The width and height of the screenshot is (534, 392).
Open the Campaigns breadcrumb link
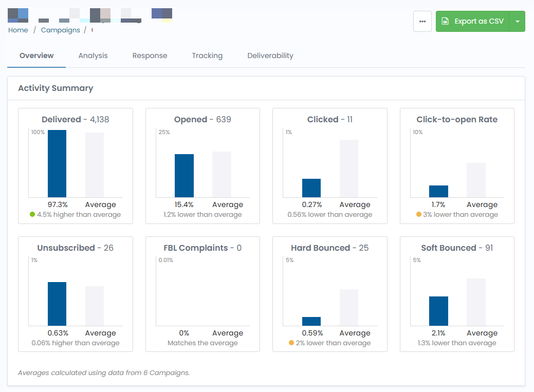point(60,30)
